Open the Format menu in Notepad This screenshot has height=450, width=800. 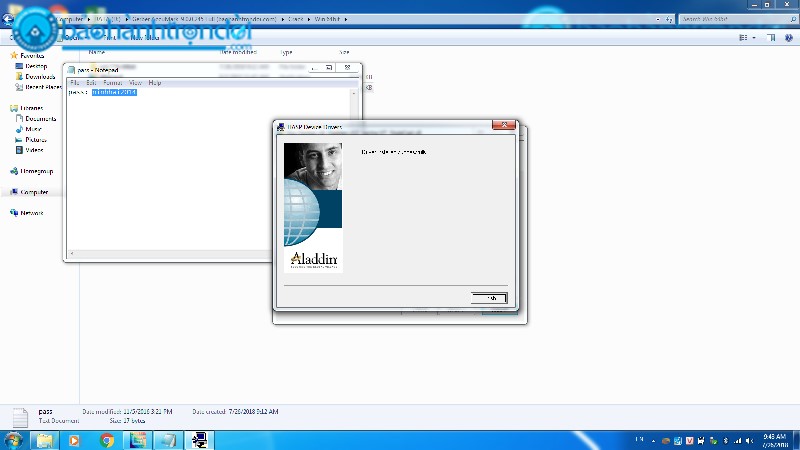coord(113,83)
